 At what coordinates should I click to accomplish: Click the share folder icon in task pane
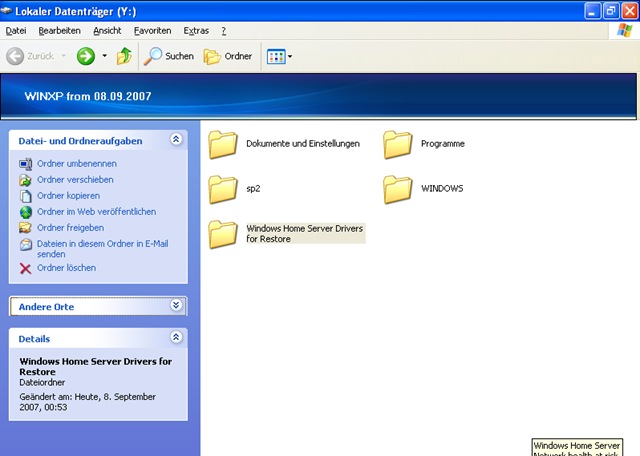click(x=26, y=228)
